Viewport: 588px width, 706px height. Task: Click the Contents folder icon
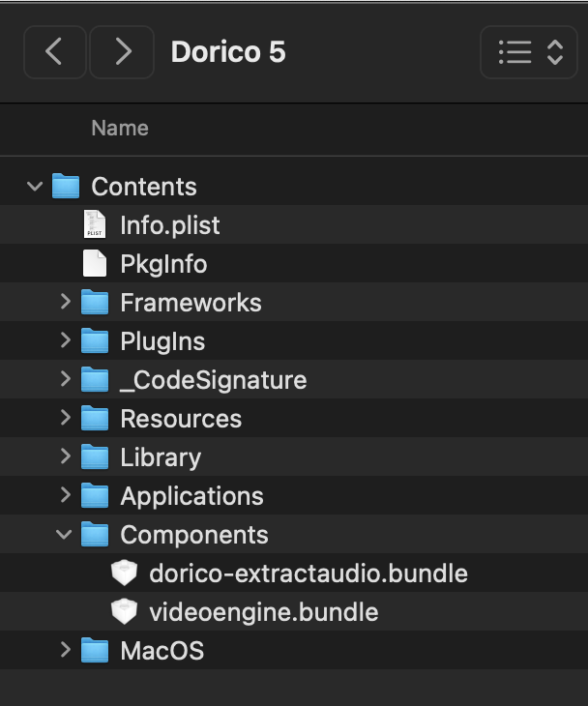click(66, 186)
